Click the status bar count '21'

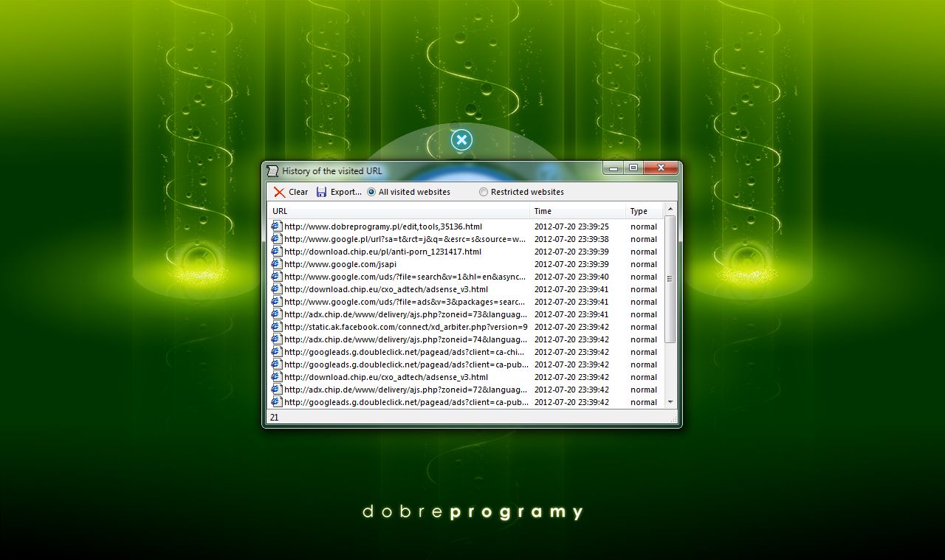tap(274, 417)
